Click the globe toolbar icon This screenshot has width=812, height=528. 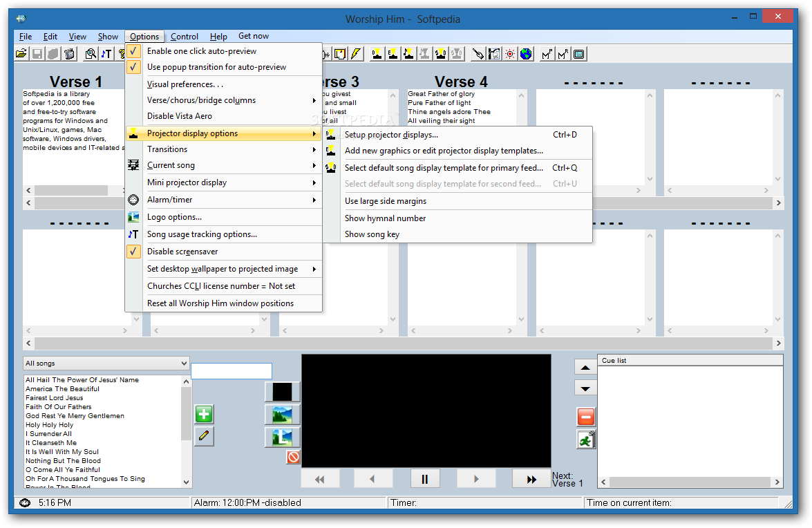point(526,54)
